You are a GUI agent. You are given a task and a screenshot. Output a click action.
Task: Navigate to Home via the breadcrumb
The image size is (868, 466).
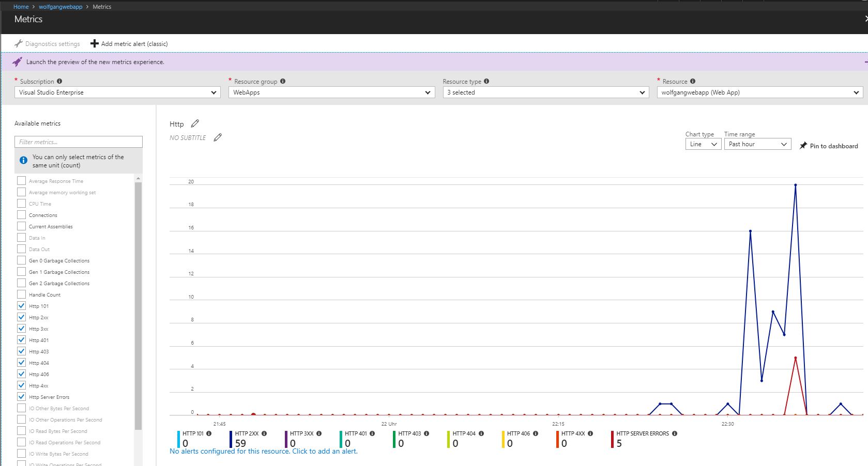click(21, 6)
